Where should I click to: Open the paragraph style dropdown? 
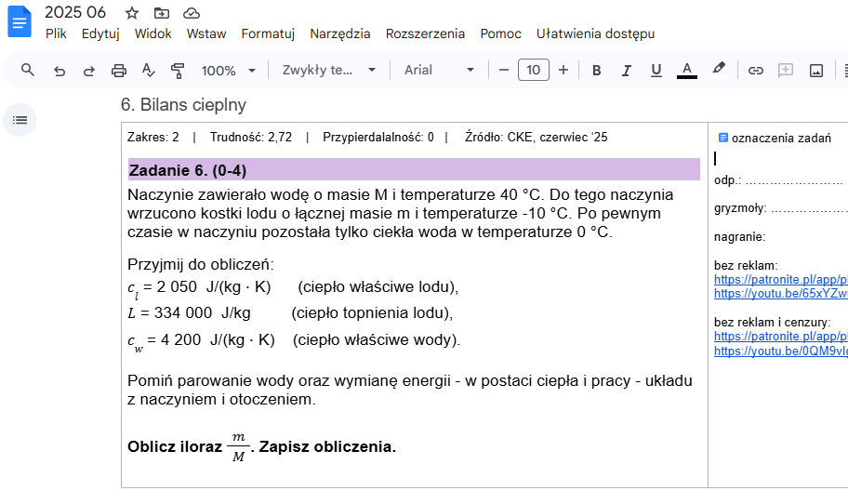[x=329, y=70]
